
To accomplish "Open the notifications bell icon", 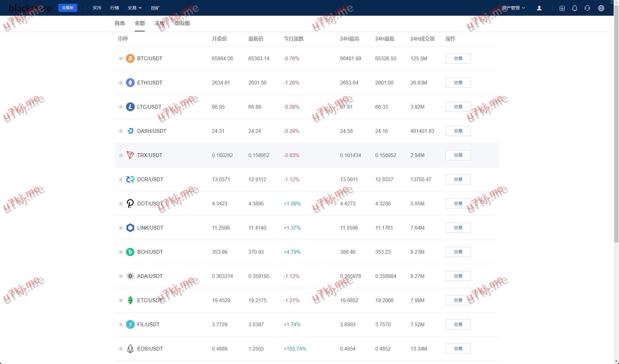I will click(574, 8).
